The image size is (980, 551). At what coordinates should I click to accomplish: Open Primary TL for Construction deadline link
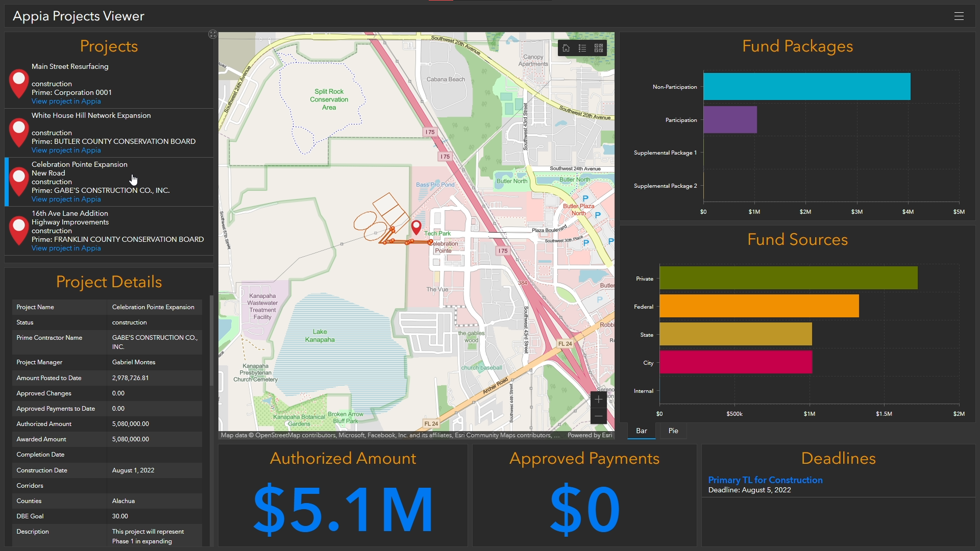(x=765, y=480)
